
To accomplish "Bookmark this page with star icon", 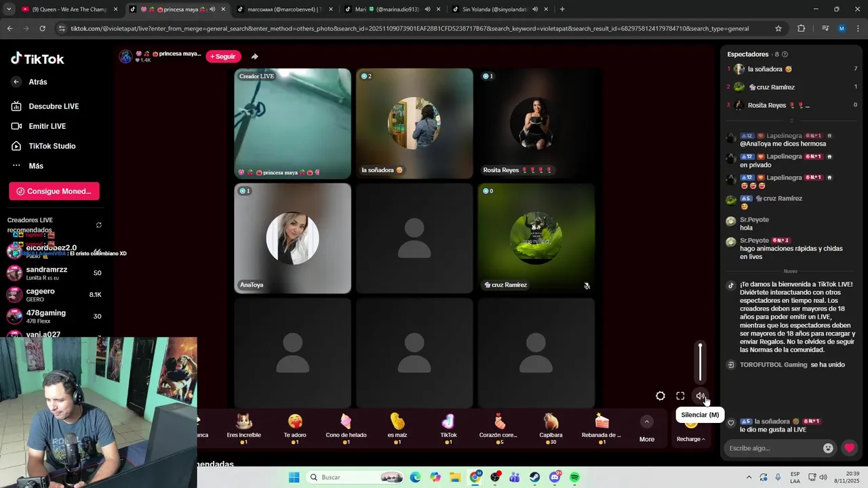I will pyautogui.click(x=778, y=28).
